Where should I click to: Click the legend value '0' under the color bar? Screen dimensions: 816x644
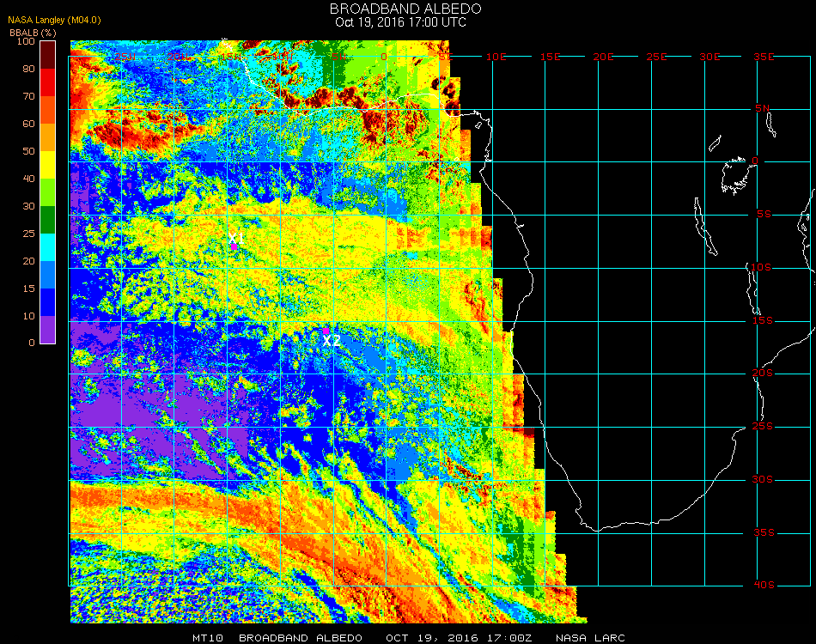(x=32, y=343)
